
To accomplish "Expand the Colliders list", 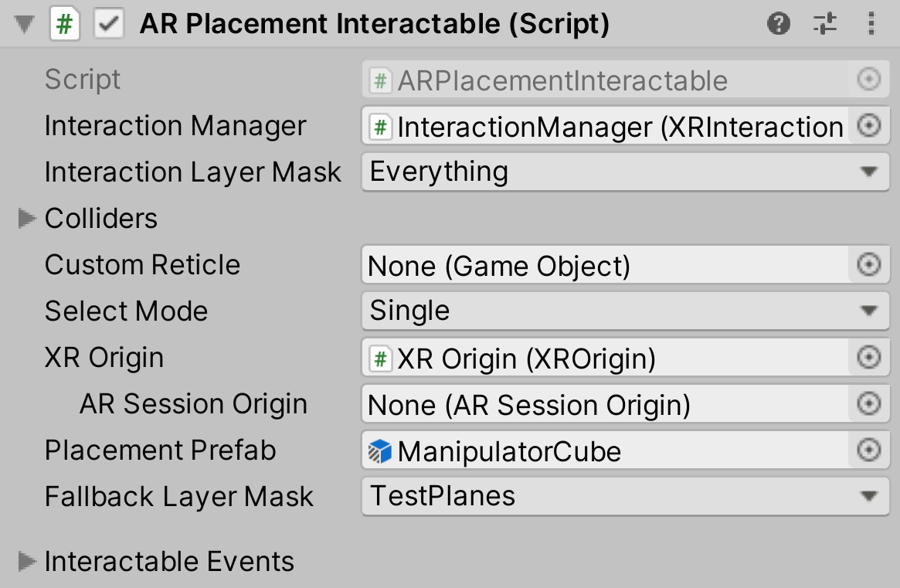I will coord(28,219).
